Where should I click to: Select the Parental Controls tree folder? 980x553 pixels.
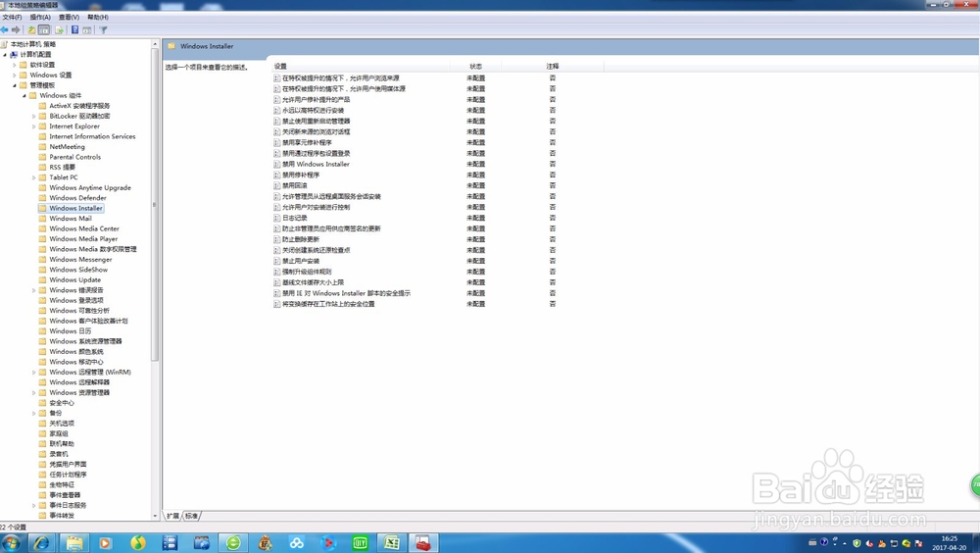click(75, 157)
